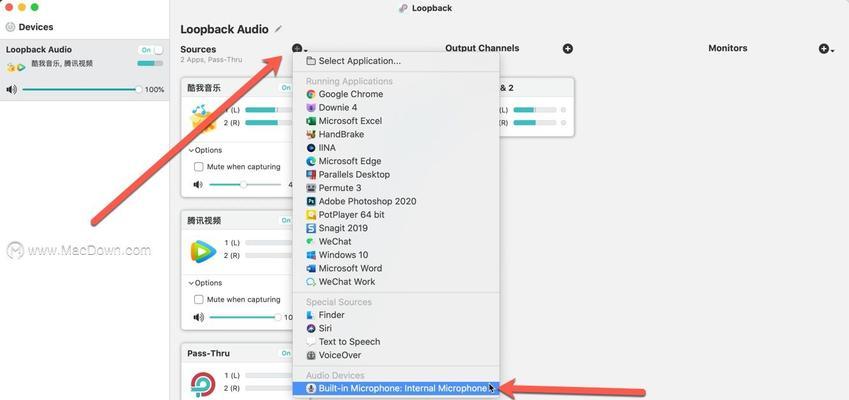This screenshot has height=400, width=849.
Task: Click the Snagit 2019 icon
Action: coord(311,228)
